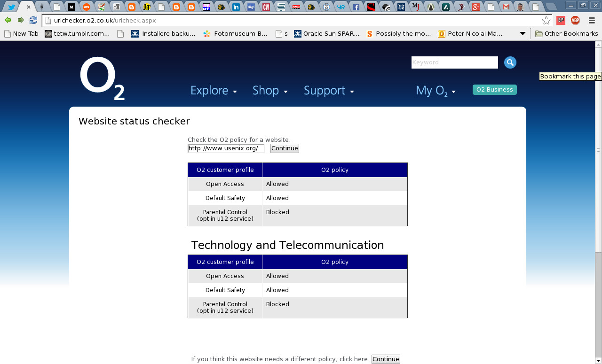This screenshot has width=602, height=364.
Task: Open the Facebook tab
Action: pos(356,7)
